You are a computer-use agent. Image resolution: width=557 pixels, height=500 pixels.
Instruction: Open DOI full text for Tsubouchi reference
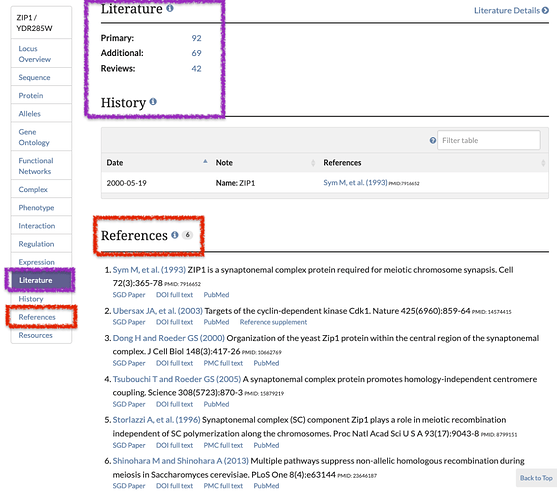(174, 404)
